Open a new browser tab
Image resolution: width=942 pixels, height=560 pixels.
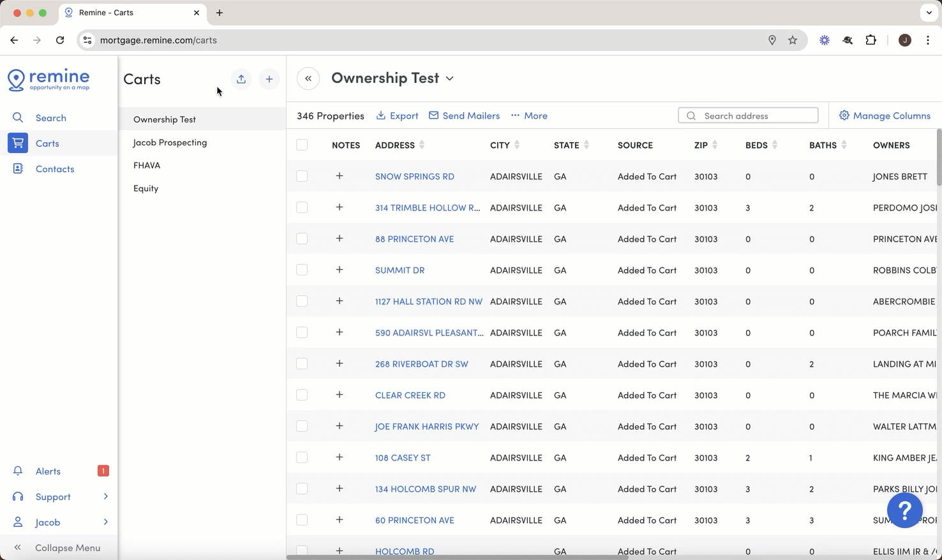point(220,13)
